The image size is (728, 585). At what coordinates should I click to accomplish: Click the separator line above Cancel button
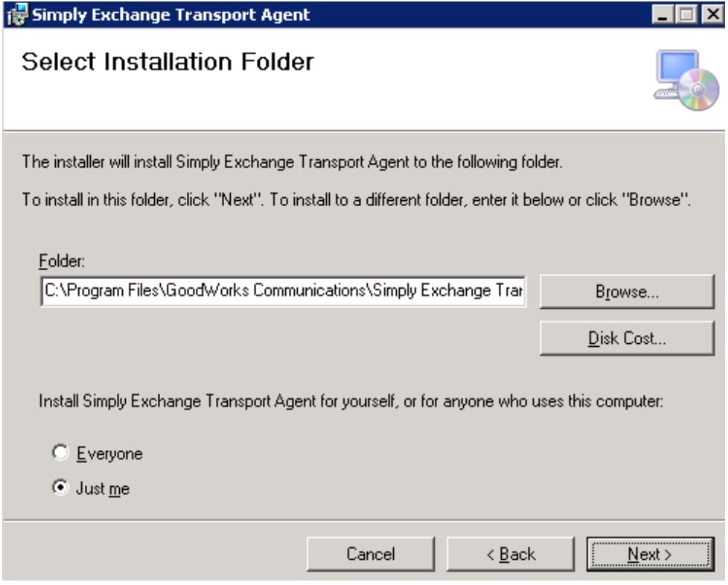pyautogui.click(x=363, y=520)
